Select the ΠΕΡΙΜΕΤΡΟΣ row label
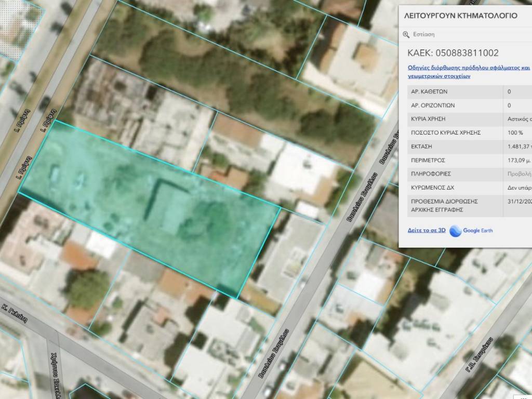Screen dimensions: 532x399 coord(428,161)
